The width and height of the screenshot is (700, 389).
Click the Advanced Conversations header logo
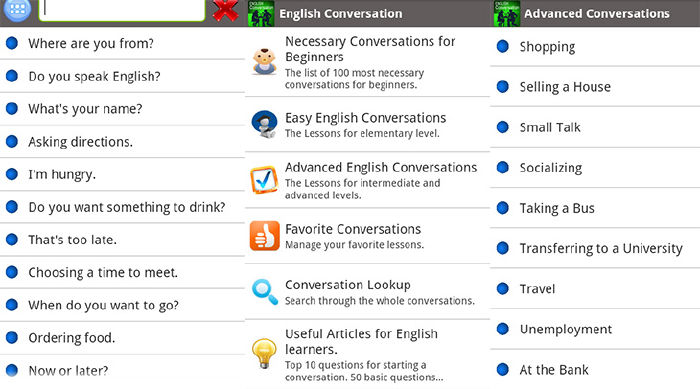tap(507, 13)
